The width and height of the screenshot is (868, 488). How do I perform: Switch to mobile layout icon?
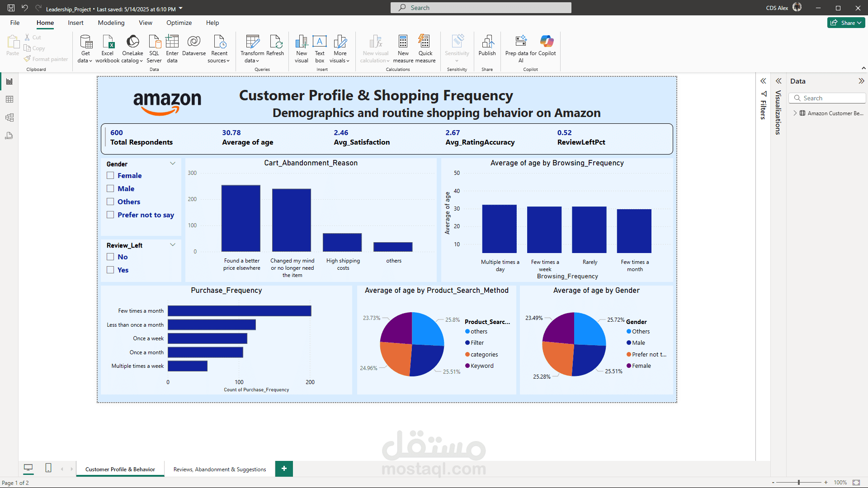tap(48, 468)
